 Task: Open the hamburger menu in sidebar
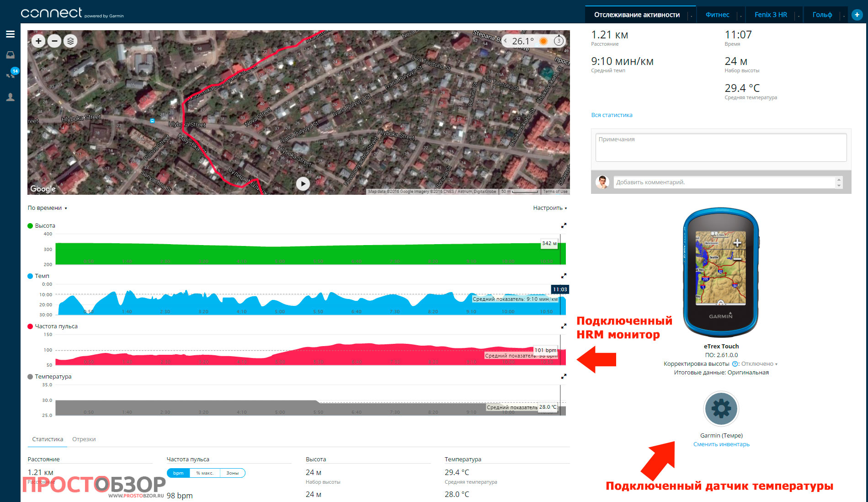coord(10,34)
